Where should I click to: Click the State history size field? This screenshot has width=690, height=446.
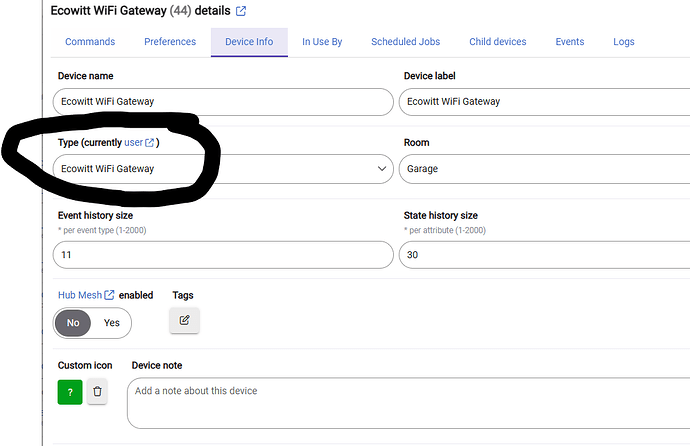[544, 255]
